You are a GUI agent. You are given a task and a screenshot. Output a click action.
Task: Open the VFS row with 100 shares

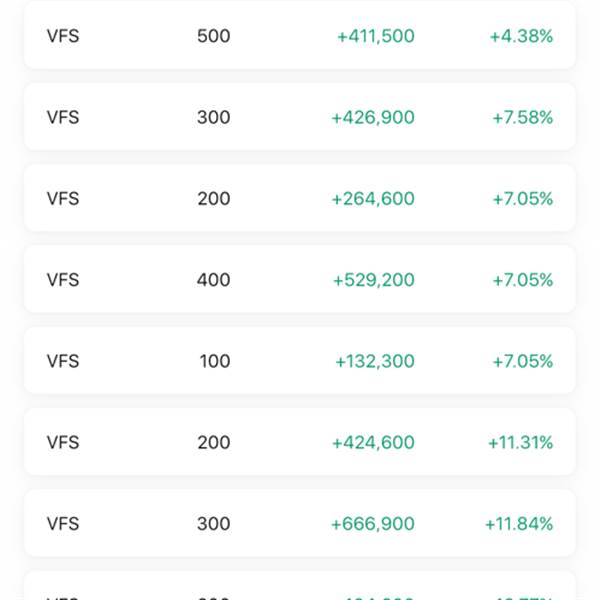[300, 361]
